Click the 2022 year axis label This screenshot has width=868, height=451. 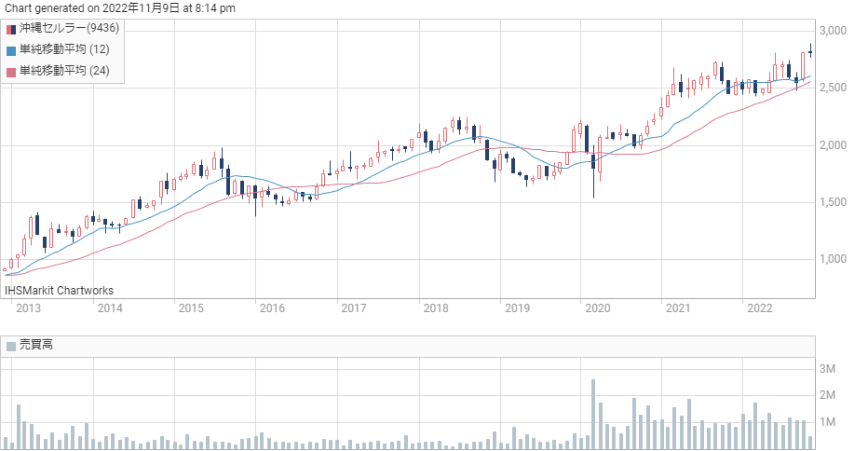pos(760,308)
